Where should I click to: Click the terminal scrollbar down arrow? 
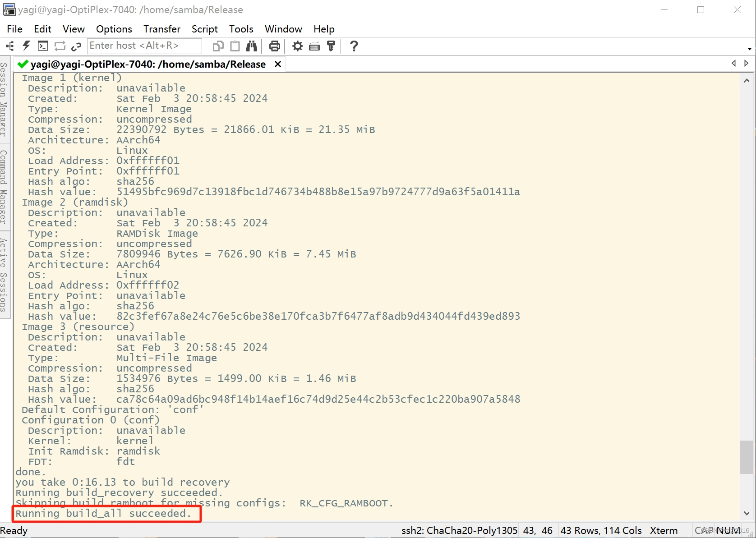tap(747, 513)
